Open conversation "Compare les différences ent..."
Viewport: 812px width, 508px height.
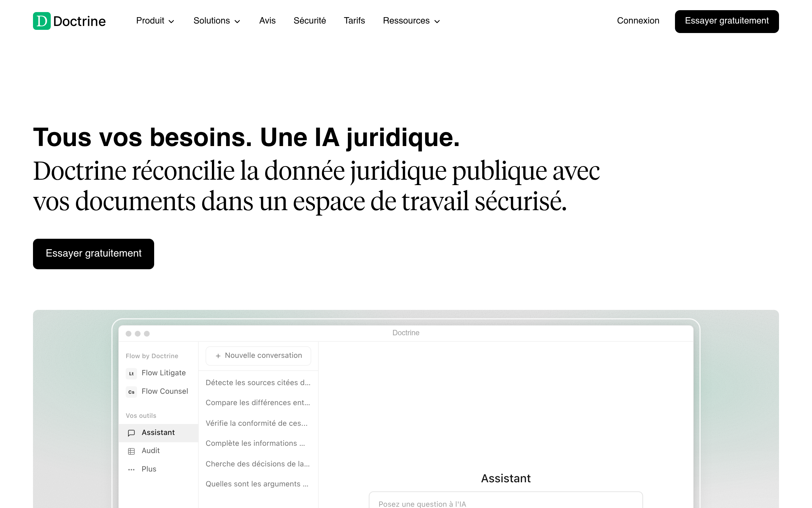coord(258,403)
